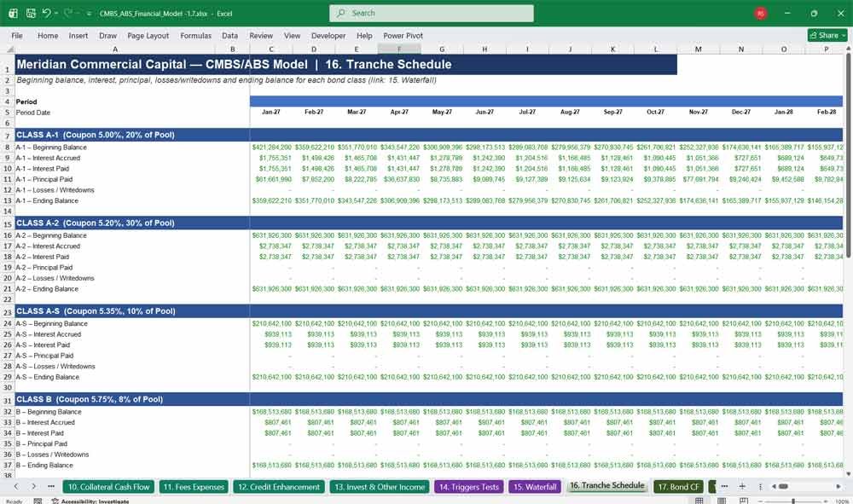Select the Jan-27 period date cell

(x=271, y=112)
